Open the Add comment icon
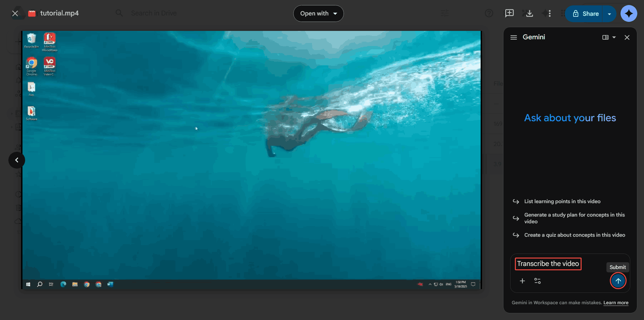The image size is (644, 320). tap(509, 13)
